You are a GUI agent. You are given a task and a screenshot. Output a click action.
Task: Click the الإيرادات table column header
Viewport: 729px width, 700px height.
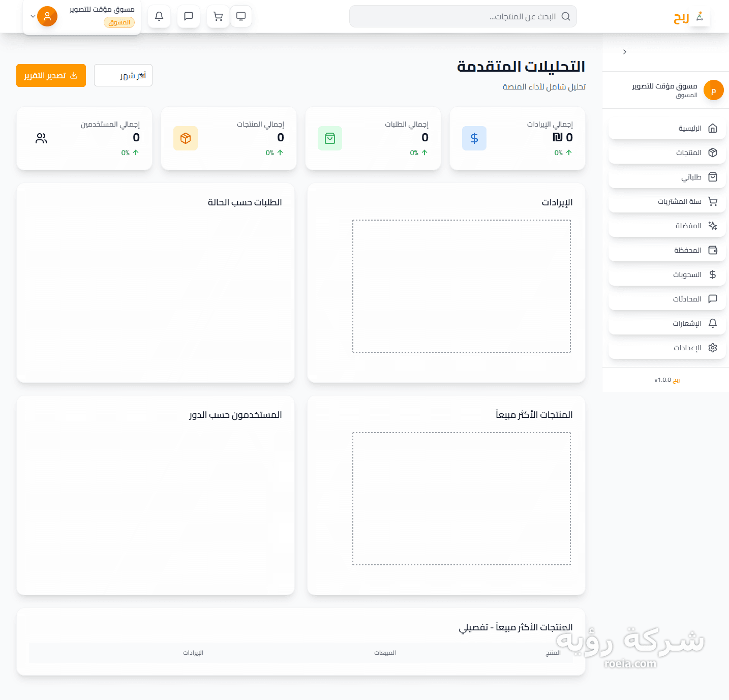pos(193,653)
